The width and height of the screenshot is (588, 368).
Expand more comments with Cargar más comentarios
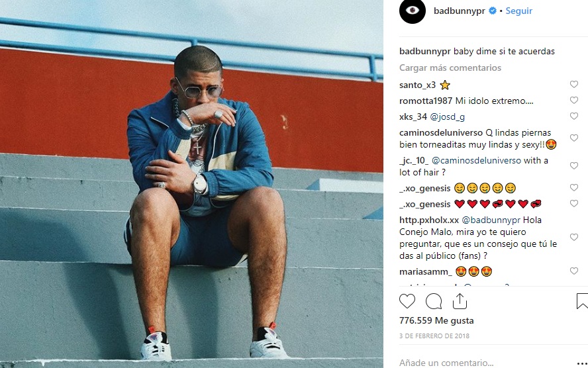(x=450, y=68)
